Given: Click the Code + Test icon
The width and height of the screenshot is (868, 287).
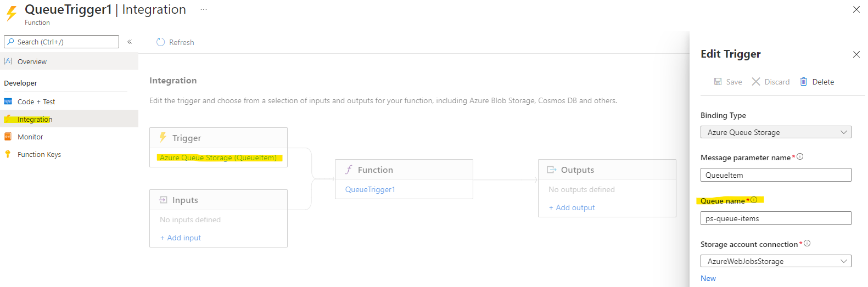Looking at the screenshot, I should coord(8,102).
